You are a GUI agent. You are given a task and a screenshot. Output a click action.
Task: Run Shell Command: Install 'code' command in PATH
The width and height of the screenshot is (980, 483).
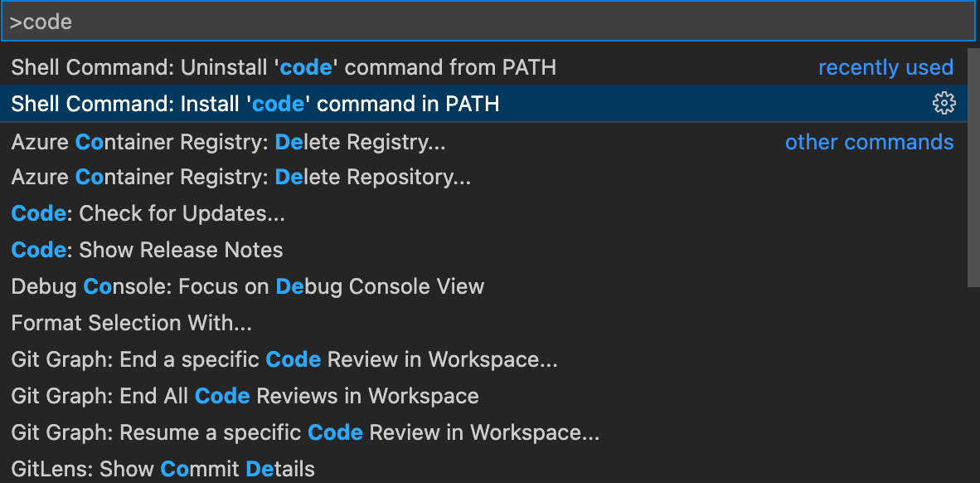(x=255, y=103)
